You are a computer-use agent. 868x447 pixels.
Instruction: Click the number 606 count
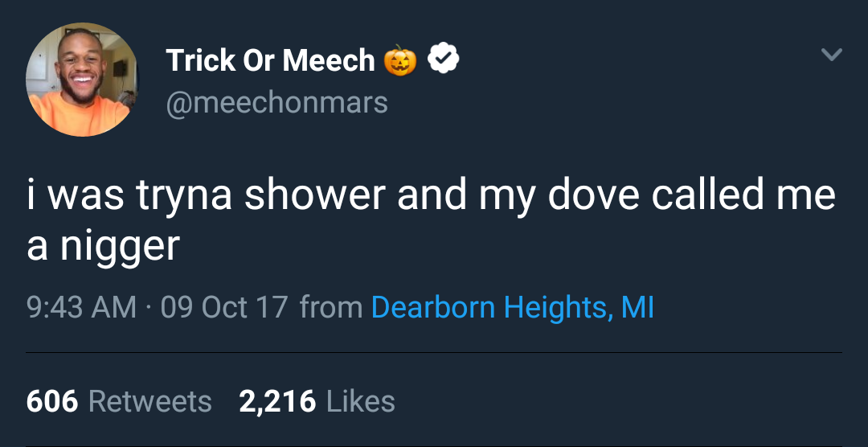(52, 400)
